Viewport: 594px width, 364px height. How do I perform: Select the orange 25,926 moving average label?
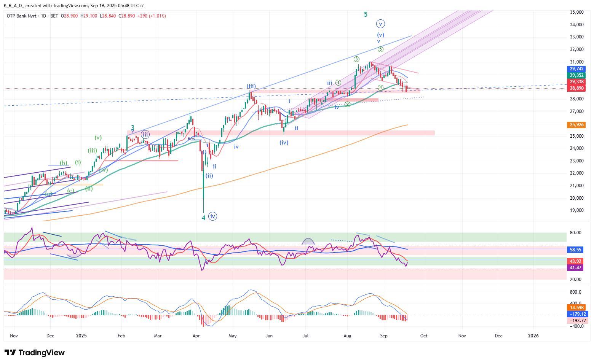point(576,125)
